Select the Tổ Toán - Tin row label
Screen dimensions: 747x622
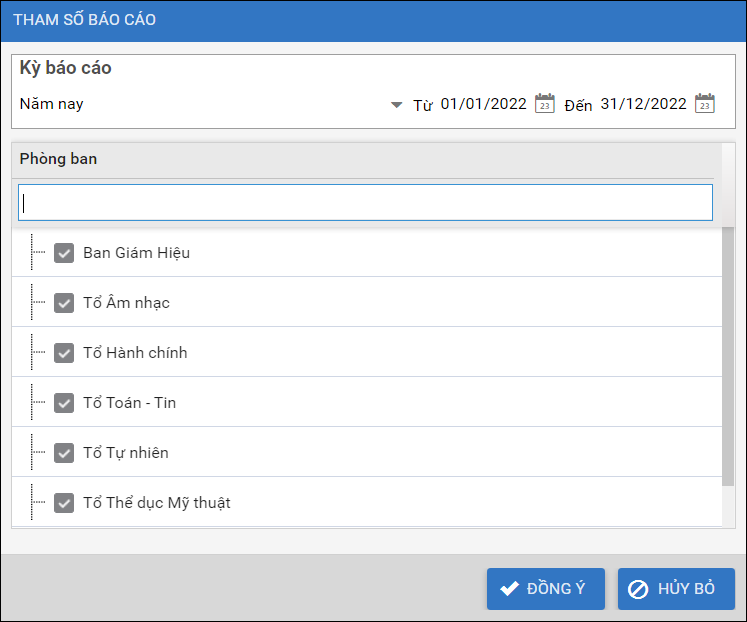click(129, 403)
